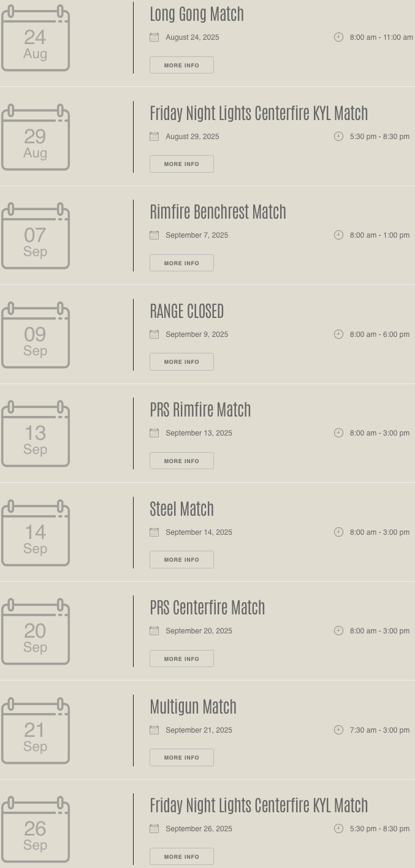The image size is (415, 868).
Task: Select the 13 Sep calendar icon
Action: 35,434
